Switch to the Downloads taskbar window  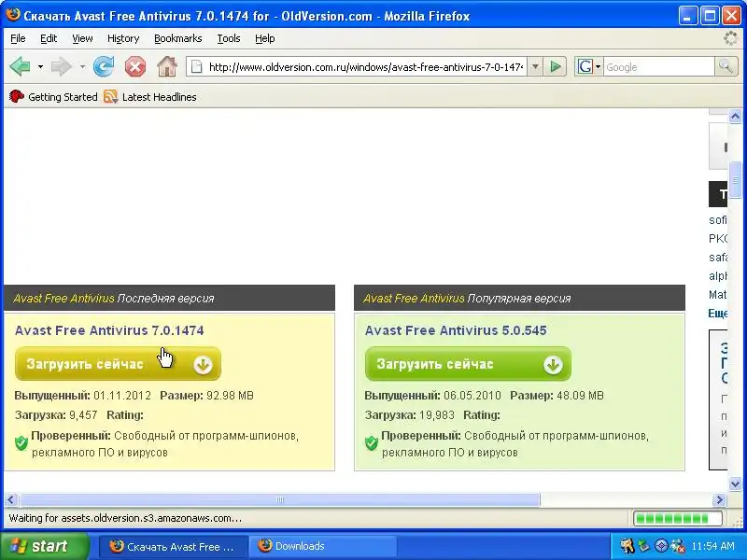point(323,546)
